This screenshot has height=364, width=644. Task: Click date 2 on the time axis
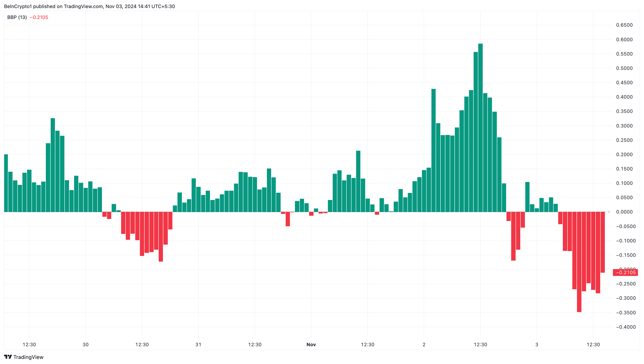pos(424,344)
